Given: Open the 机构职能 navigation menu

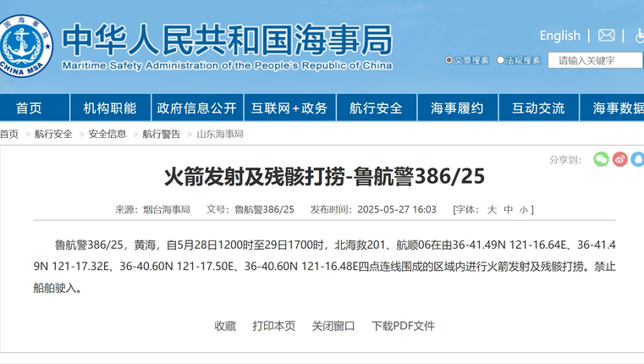Looking at the screenshot, I should 109,108.
